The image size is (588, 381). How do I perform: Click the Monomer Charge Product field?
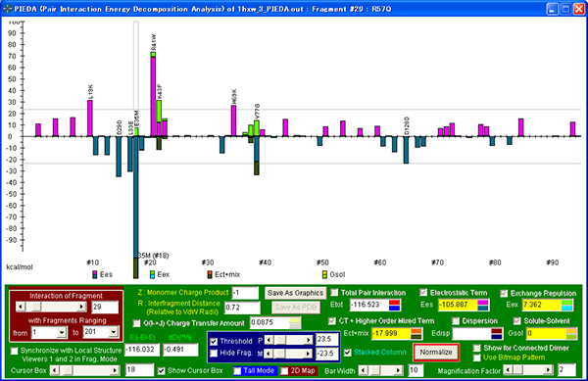245,293
